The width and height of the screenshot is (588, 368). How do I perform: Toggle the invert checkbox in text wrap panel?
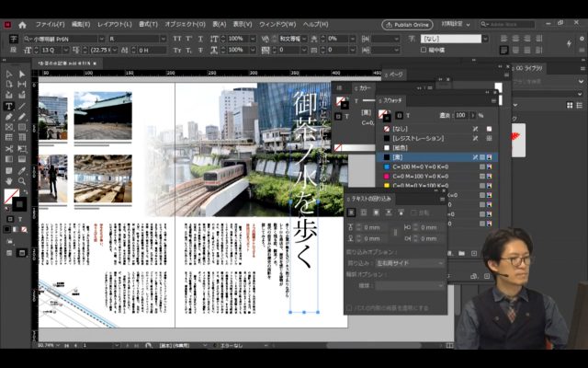pos(413,213)
